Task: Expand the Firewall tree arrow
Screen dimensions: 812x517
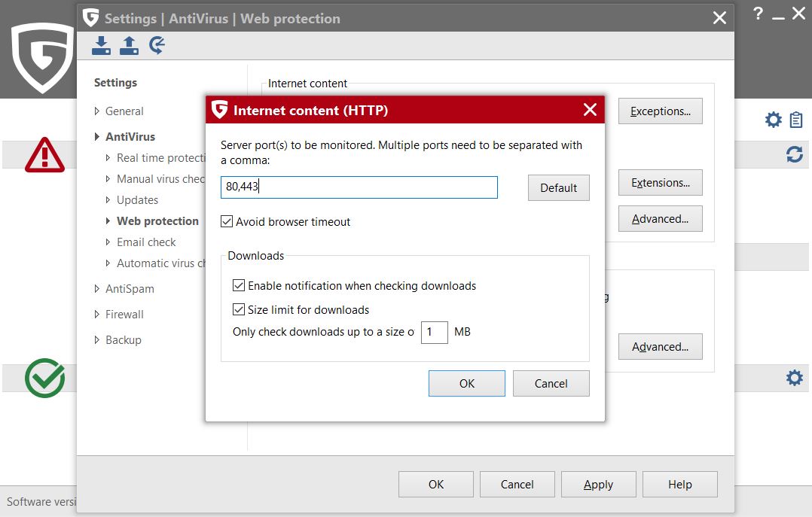Action: click(x=97, y=315)
